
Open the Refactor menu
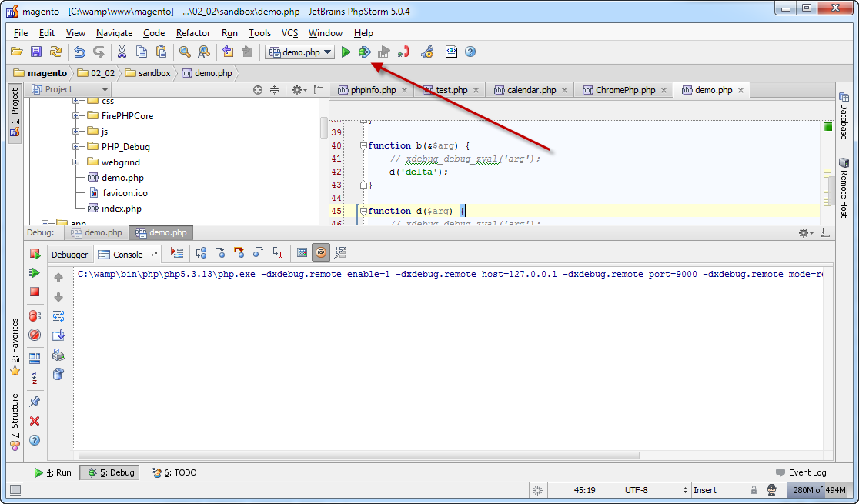click(x=193, y=33)
